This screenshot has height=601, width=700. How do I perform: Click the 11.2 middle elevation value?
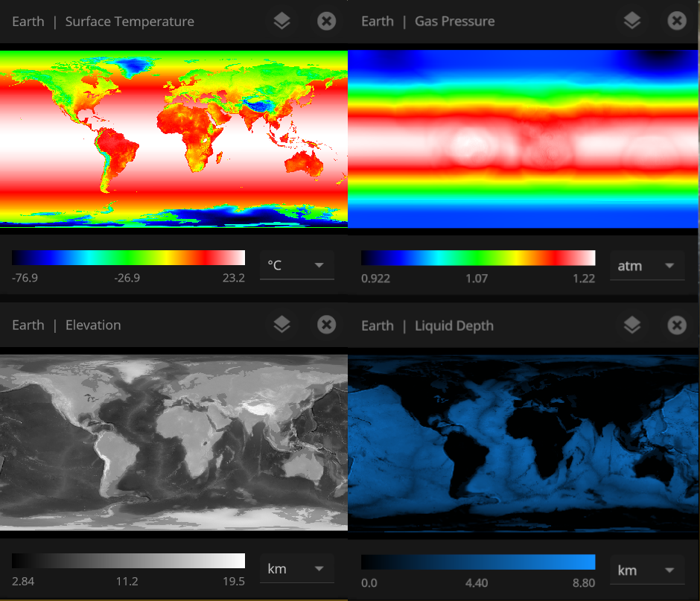(x=127, y=582)
